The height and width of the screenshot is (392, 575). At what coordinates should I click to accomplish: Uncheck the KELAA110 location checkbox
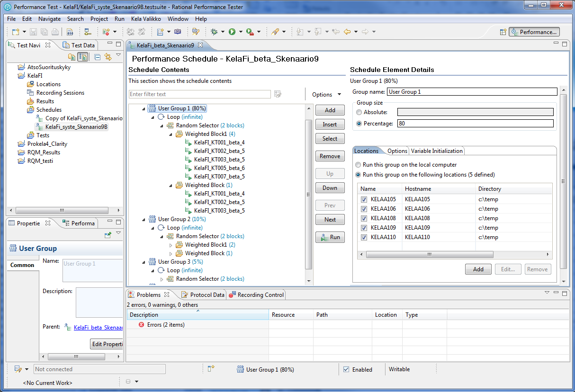(x=364, y=237)
